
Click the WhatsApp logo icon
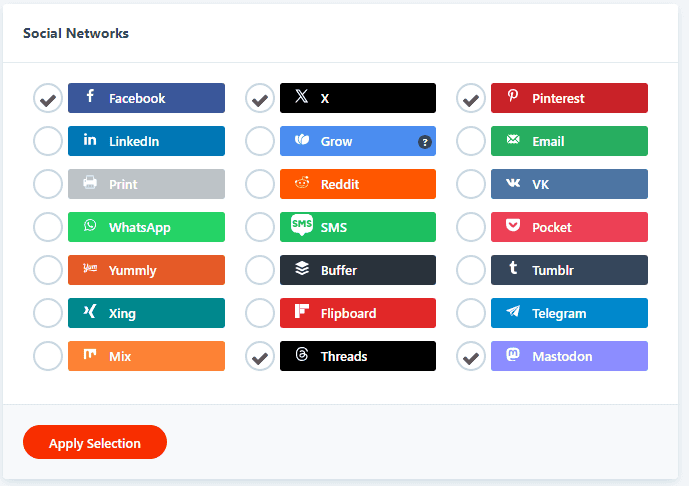pos(90,225)
